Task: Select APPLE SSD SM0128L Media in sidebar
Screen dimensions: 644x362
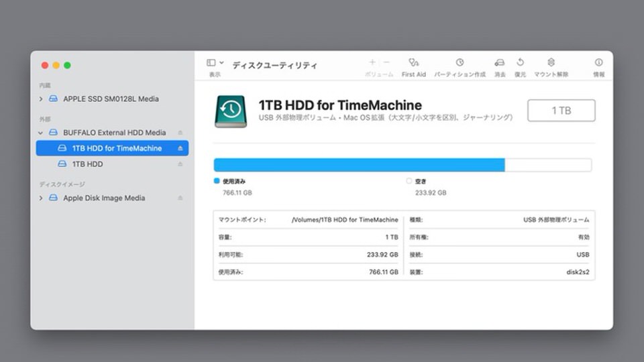Action: tap(111, 99)
